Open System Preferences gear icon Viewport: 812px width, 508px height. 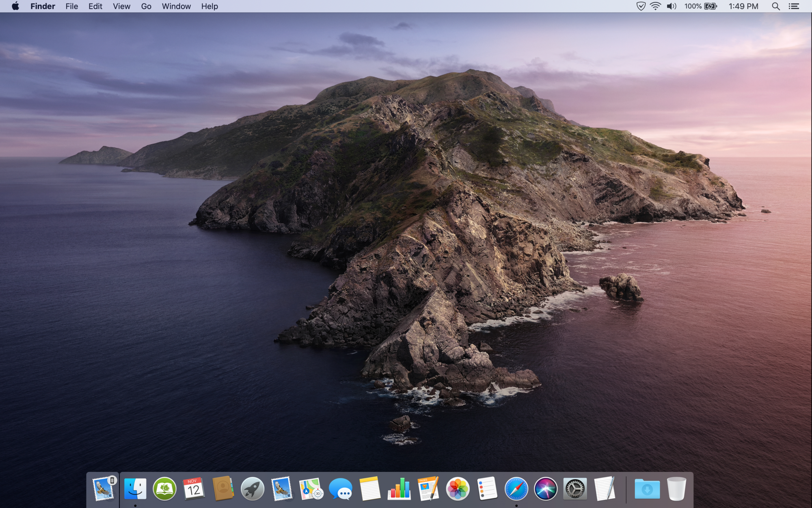(575, 488)
